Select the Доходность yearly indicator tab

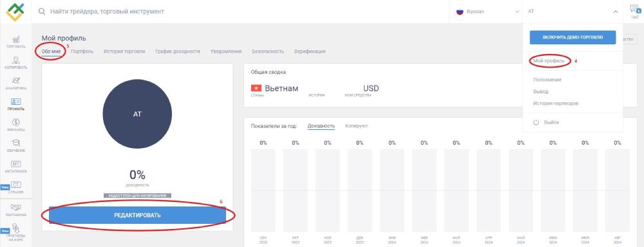[x=321, y=126]
